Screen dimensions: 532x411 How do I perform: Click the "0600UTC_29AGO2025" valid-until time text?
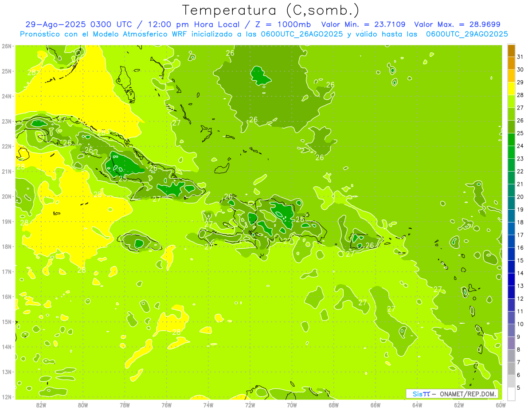[467, 34]
